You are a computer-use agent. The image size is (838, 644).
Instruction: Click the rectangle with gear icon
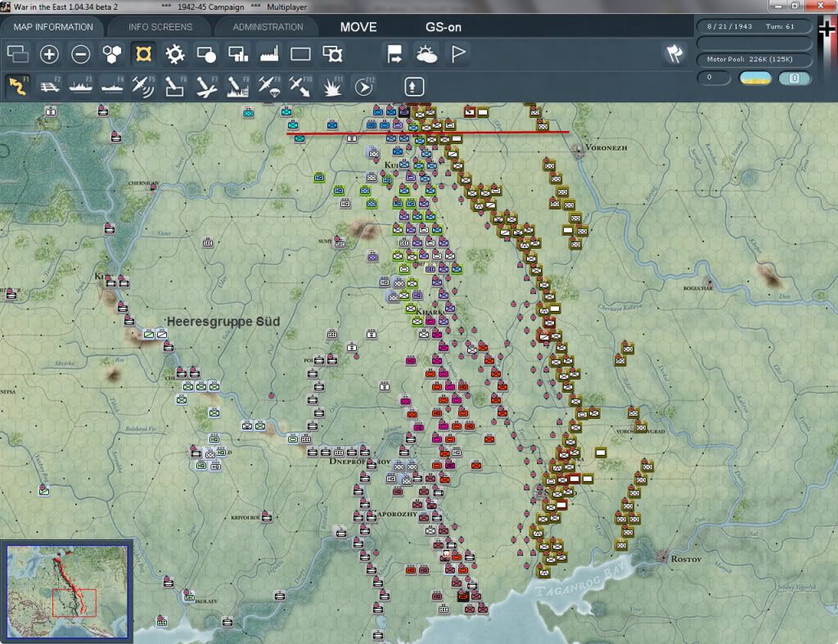(332, 54)
